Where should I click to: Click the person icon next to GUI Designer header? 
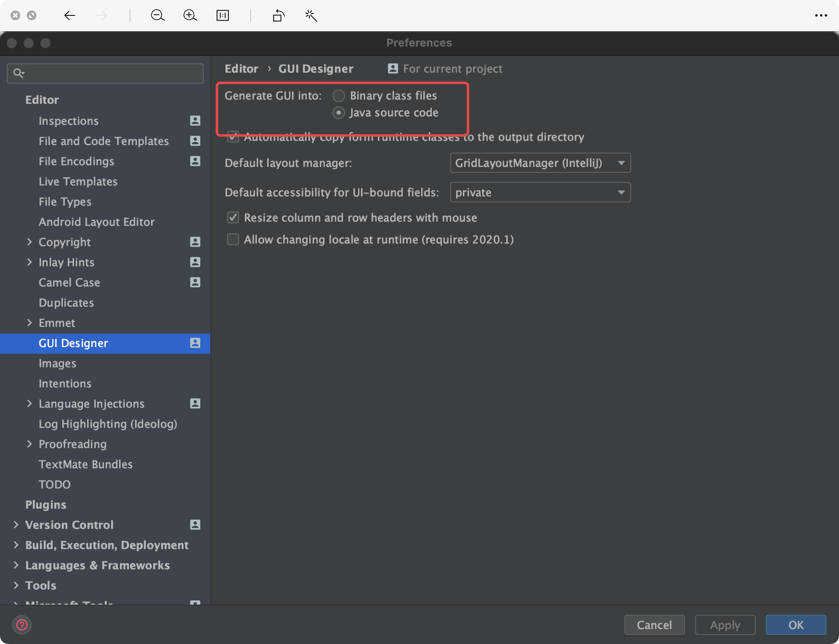[392, 68]
